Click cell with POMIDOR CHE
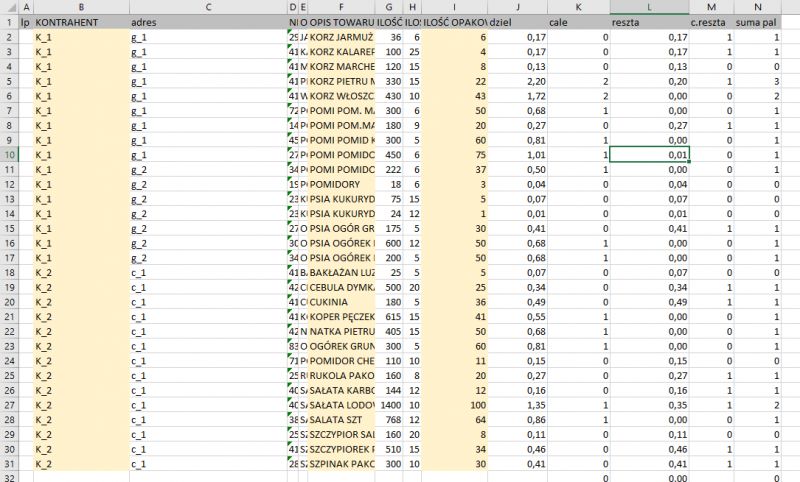The width and height of the screenshot is (800, 482). [x=341, y=361]
